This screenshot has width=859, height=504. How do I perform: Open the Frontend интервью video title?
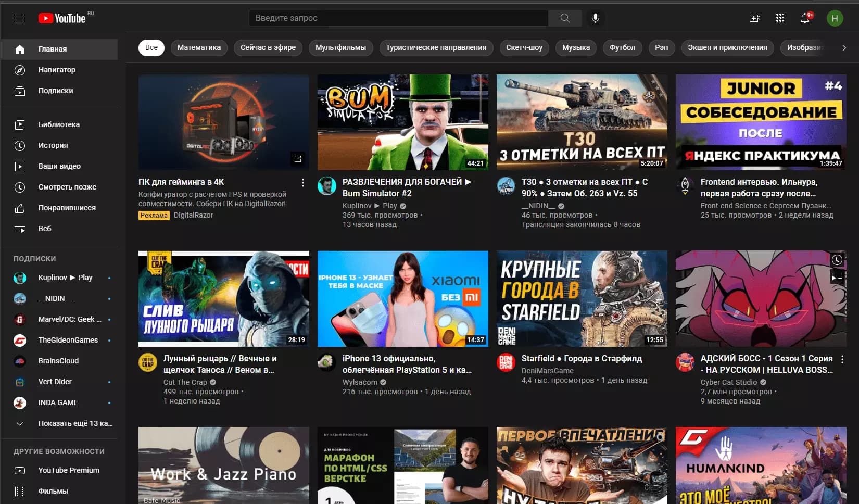point(759,188)
